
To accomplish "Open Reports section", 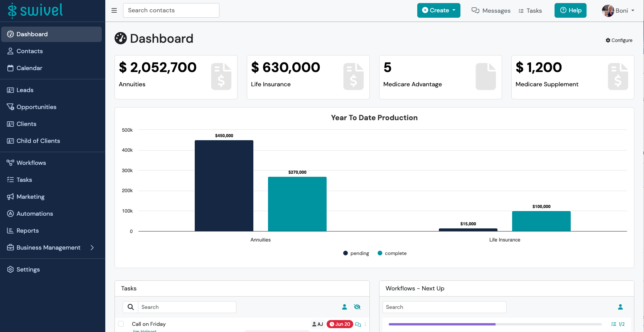I will [52, 231].
